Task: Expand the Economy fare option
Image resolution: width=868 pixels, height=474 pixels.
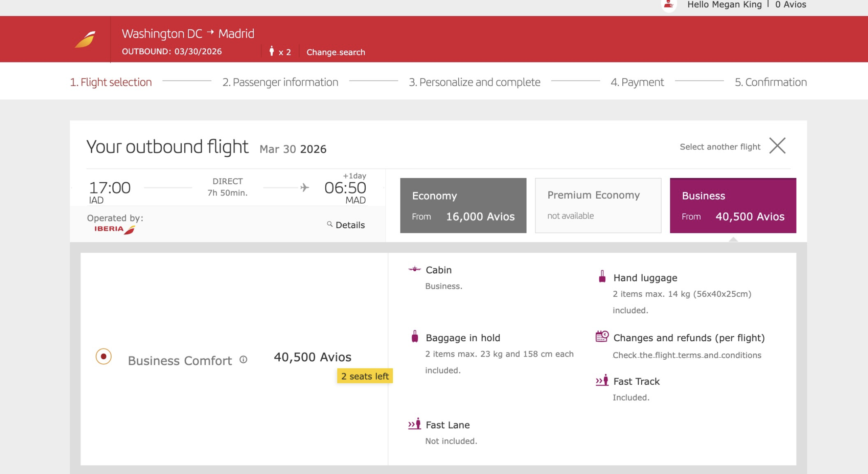Action: click(463, 206)
